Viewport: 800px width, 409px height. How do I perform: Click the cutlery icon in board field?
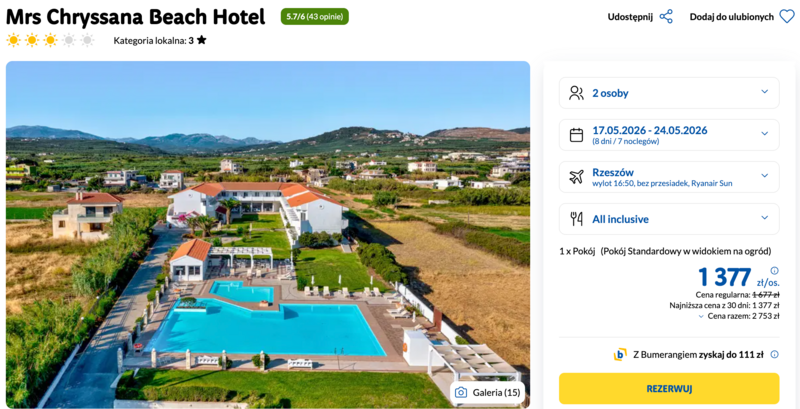[x=576, y=219]
